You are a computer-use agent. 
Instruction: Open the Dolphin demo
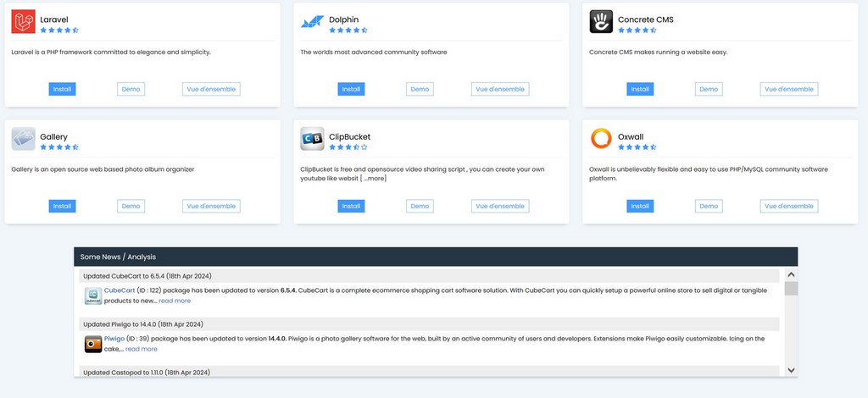[420, 89]
